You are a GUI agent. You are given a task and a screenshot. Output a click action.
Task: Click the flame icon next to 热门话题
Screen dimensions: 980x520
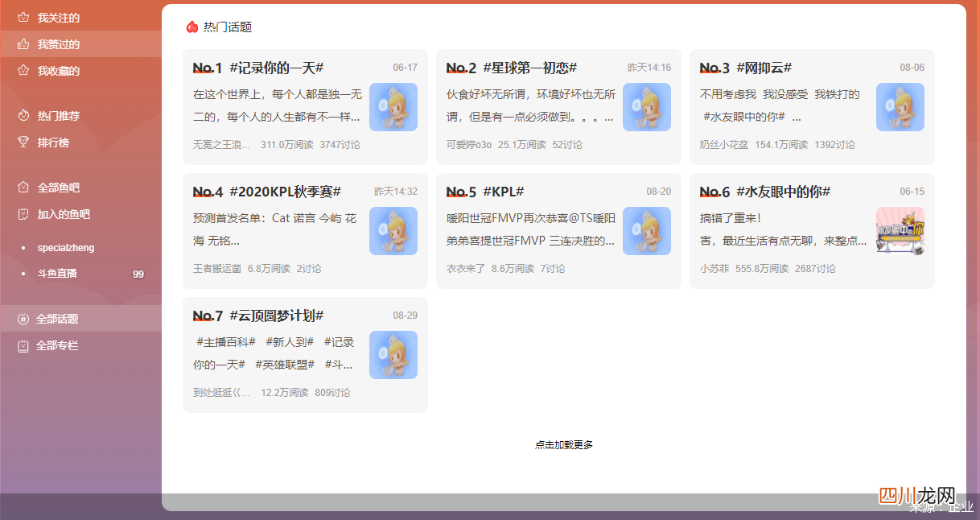tap(191, 27)
